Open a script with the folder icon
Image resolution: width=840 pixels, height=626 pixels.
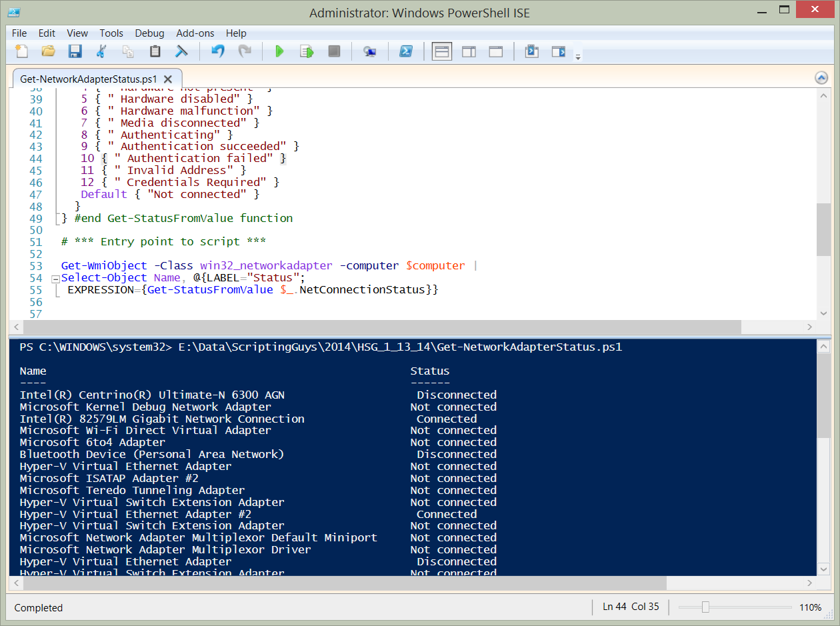coord(48,51)
